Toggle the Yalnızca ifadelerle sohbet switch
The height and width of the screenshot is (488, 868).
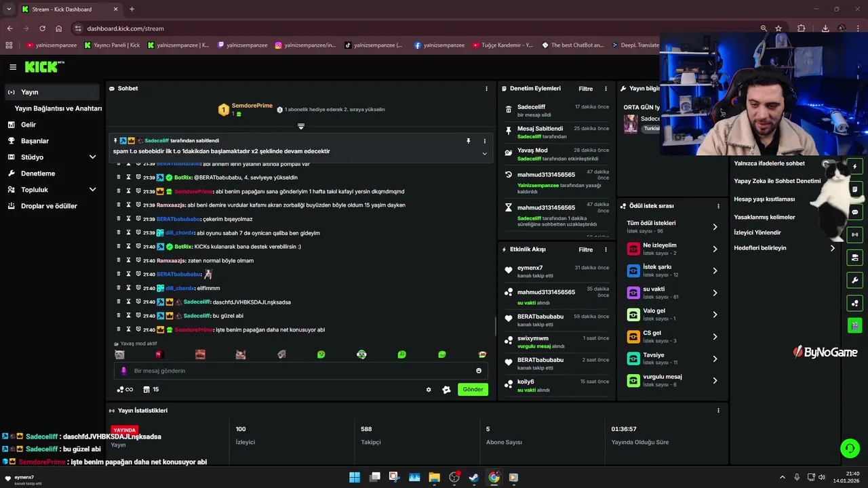coord(828,163)
